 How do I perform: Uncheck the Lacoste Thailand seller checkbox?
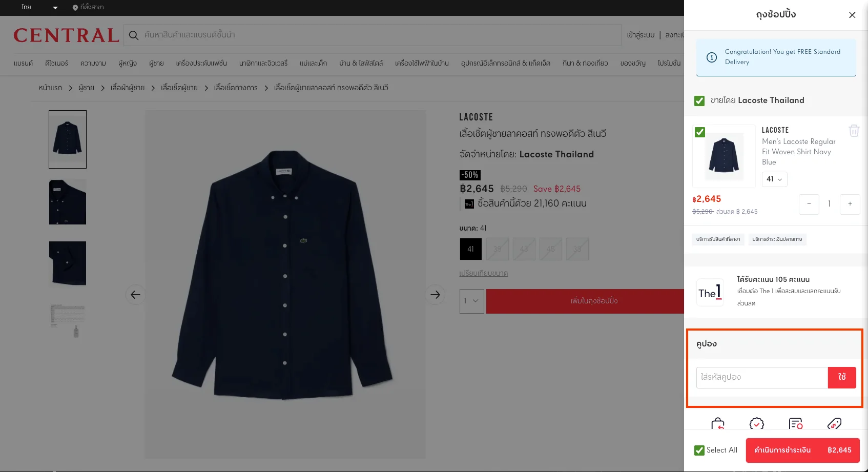click(699, 101)
